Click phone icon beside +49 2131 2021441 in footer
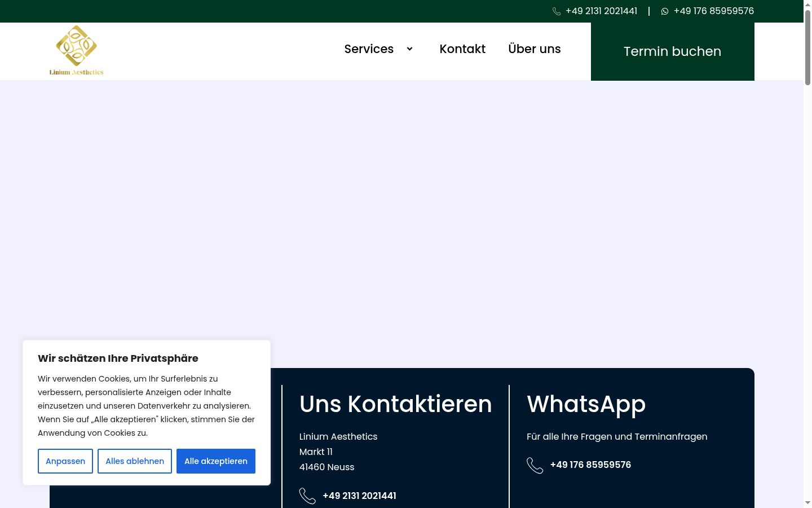The image size is (812, 508). pyautogui.click(x=307, y=496)
